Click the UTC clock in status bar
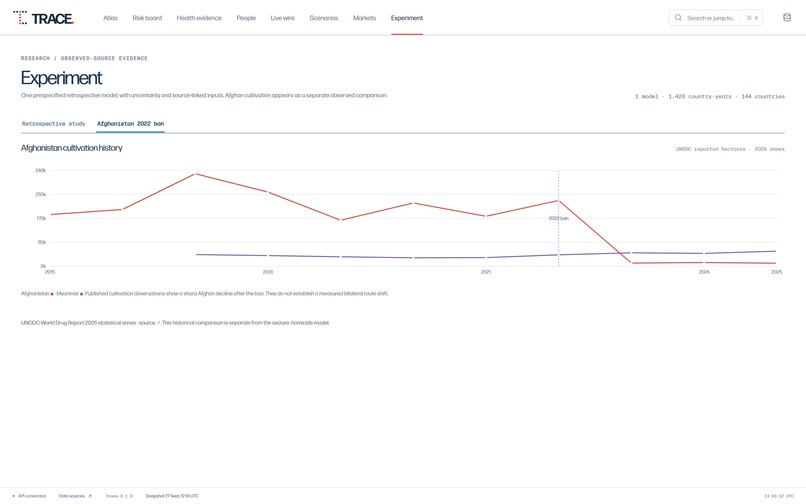This screenshot has height=504, width=806. [x=778, y=496]
